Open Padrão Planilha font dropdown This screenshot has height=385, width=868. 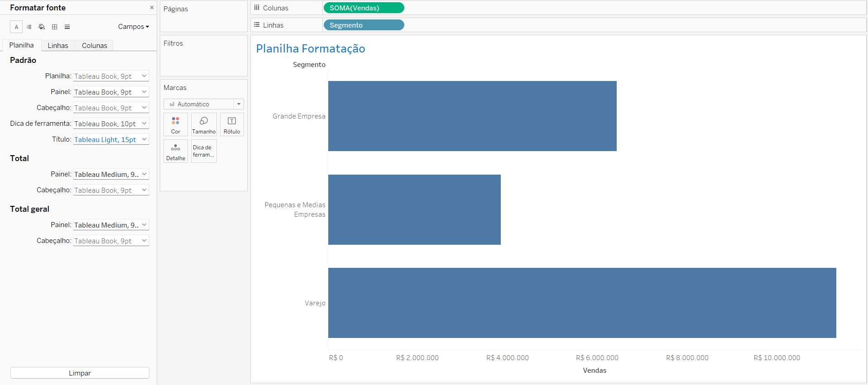coord(111,76)
